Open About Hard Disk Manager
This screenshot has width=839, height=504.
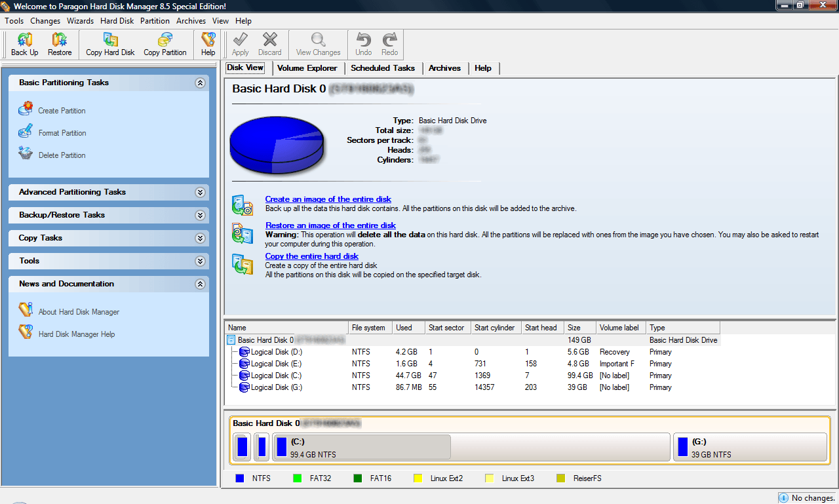coord(79,312)
